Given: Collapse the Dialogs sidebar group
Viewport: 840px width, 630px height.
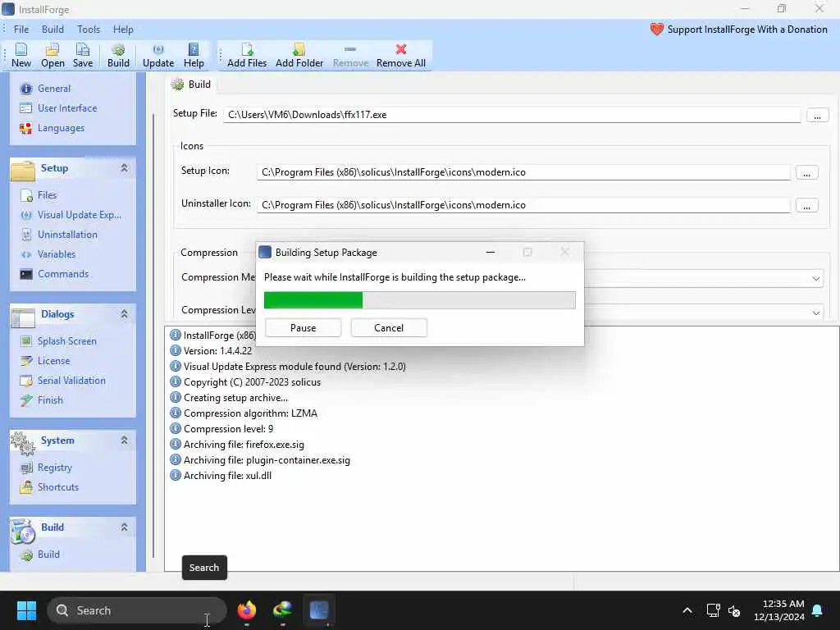Looking at the screenshot, I should tap(124, 314).
